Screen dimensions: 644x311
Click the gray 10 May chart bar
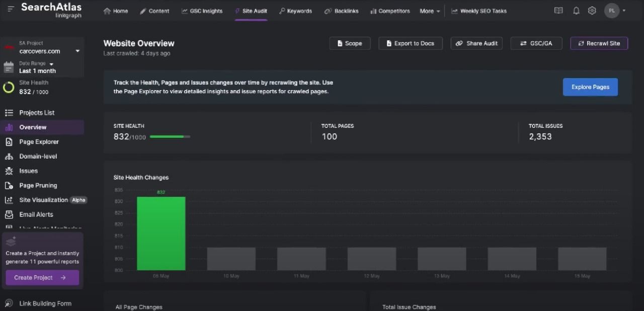click(231, 259)
